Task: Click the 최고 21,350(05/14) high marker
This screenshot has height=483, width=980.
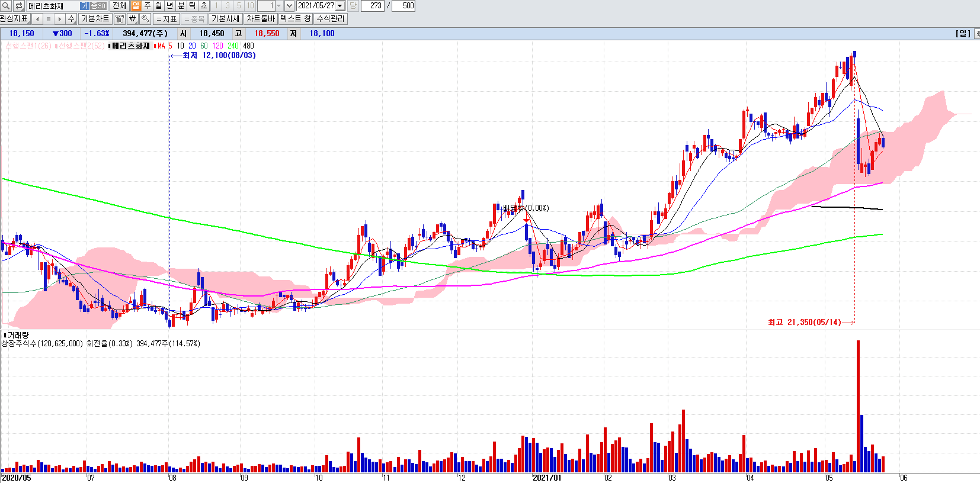Action: [x=811, y=323]
